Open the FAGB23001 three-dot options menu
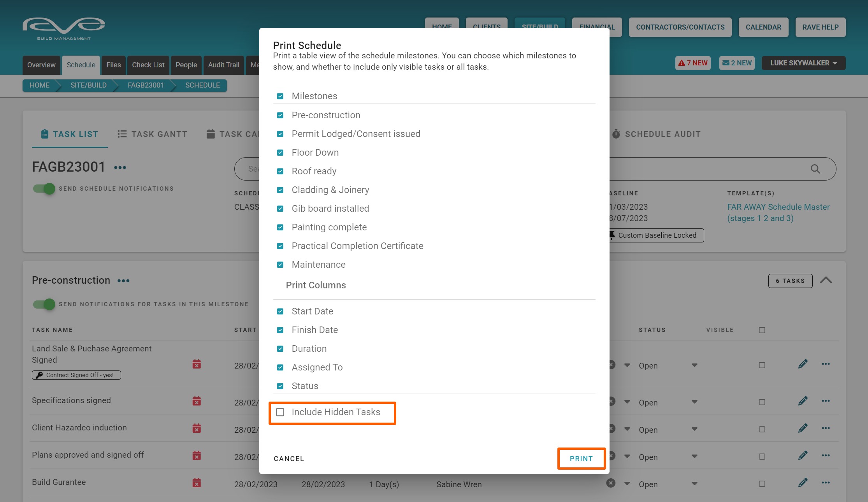The width and height of the screenshot is (868, 502). coord(120,168)
